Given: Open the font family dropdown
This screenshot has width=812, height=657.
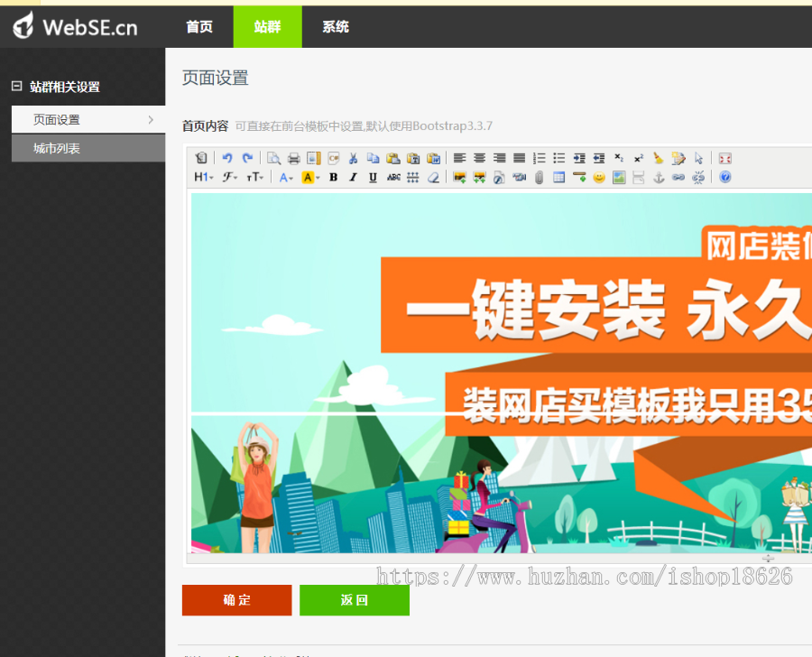Looking at the screenshot, I should tap(230, 177).
